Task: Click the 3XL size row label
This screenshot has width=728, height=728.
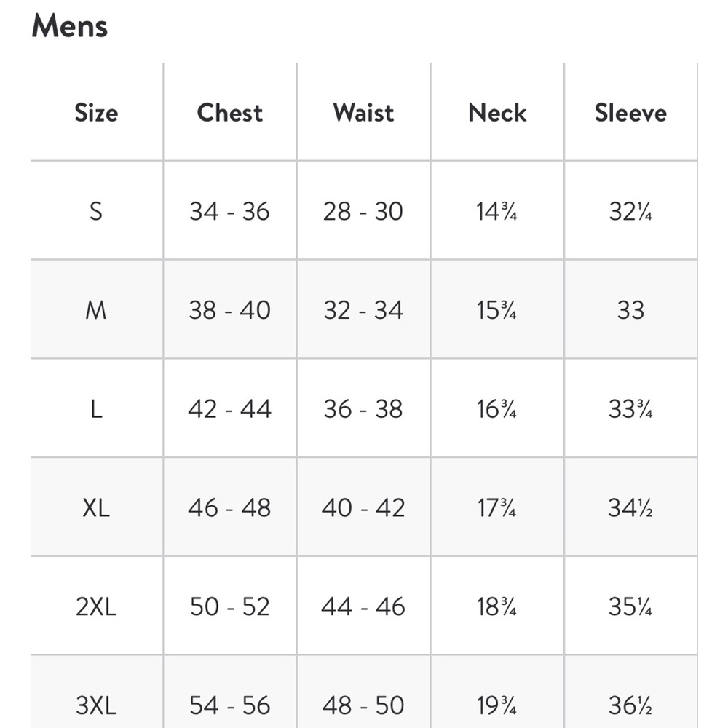Action: (x=96, y=705)
